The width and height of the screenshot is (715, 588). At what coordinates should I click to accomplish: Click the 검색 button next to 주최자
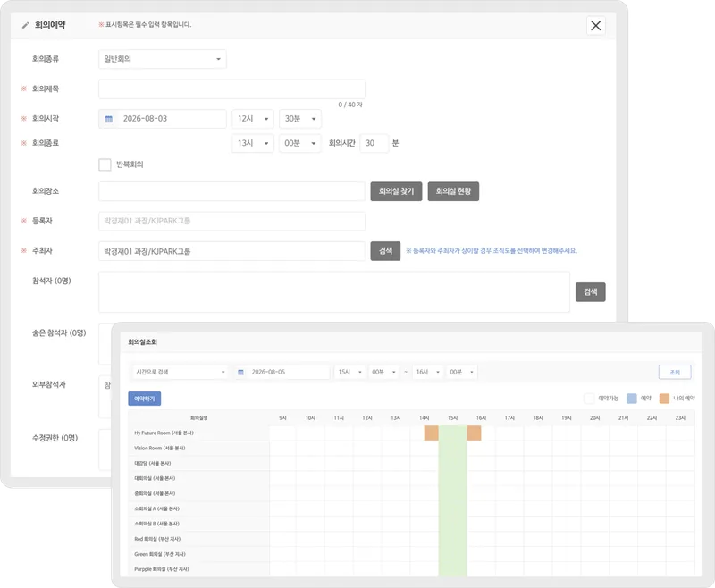point(385,251)
